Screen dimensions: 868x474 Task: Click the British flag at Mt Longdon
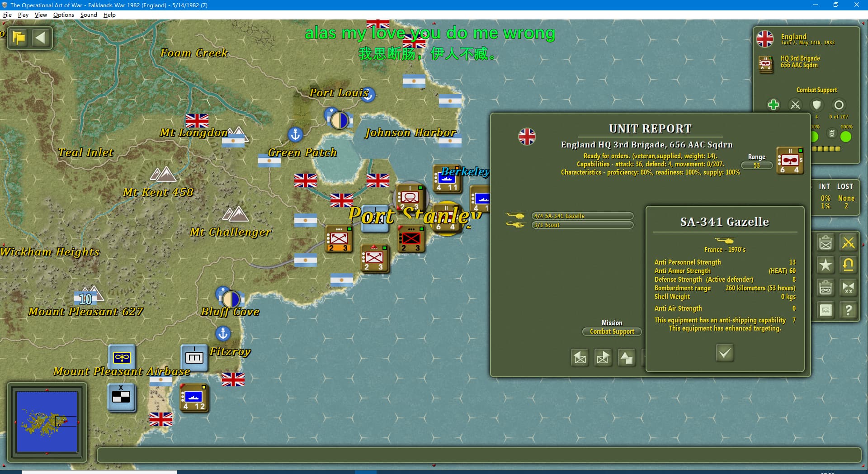pos(197,121)
